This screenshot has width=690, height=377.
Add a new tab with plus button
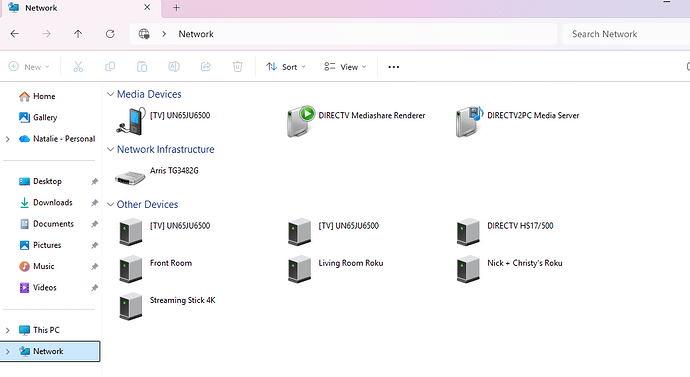pyautogui.click(x=176, y=7)
